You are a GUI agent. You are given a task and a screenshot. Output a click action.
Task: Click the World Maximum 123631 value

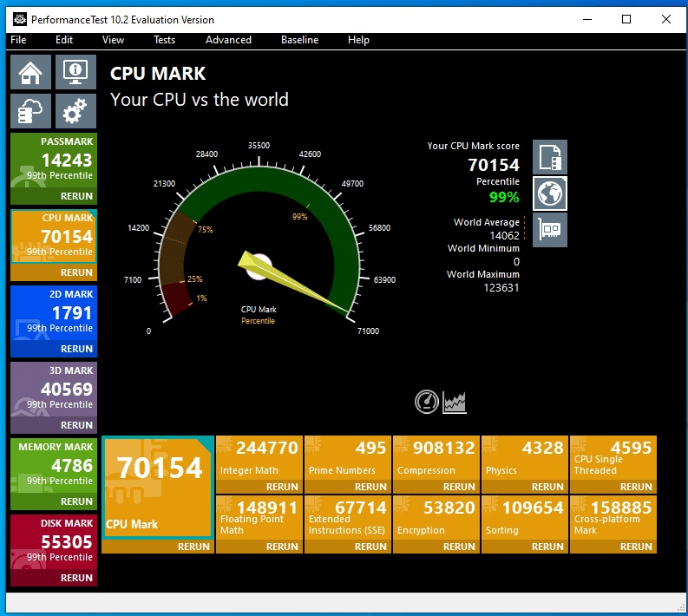tap(501, 288)
